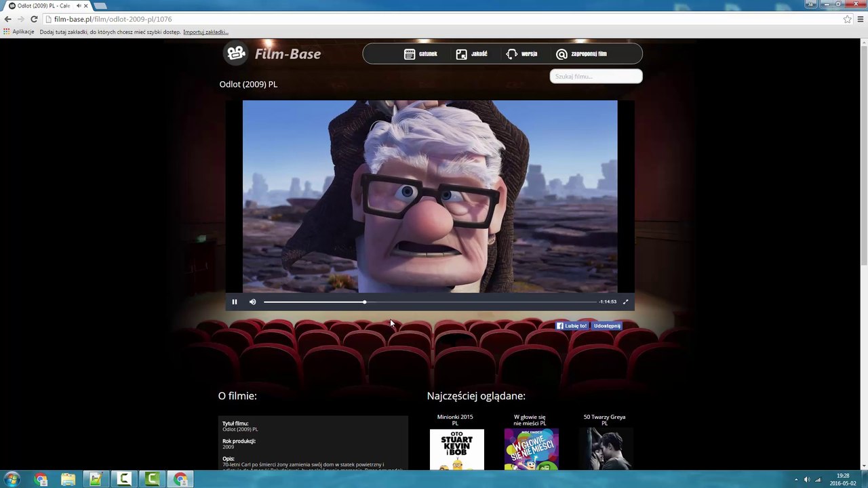Click on the video frame
This screenshot has height=488, width=868.
point(430,197)
